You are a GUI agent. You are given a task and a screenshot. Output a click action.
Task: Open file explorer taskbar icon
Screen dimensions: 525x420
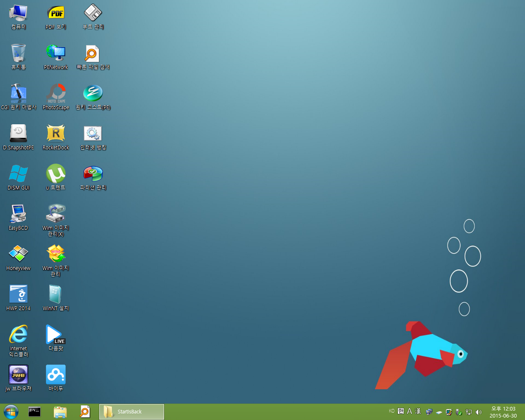click(x=60, y=412)
